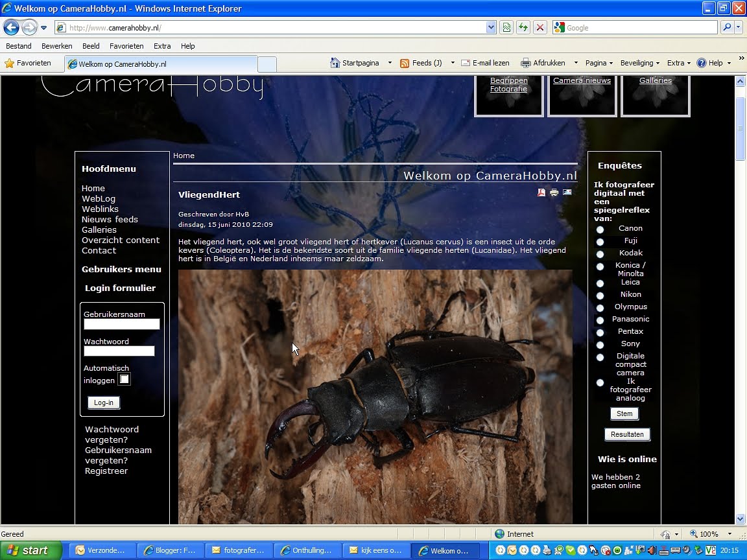The width and height of the screenshot is (747, 560).
Task: Click the article PDF icon
Action: 541,192
